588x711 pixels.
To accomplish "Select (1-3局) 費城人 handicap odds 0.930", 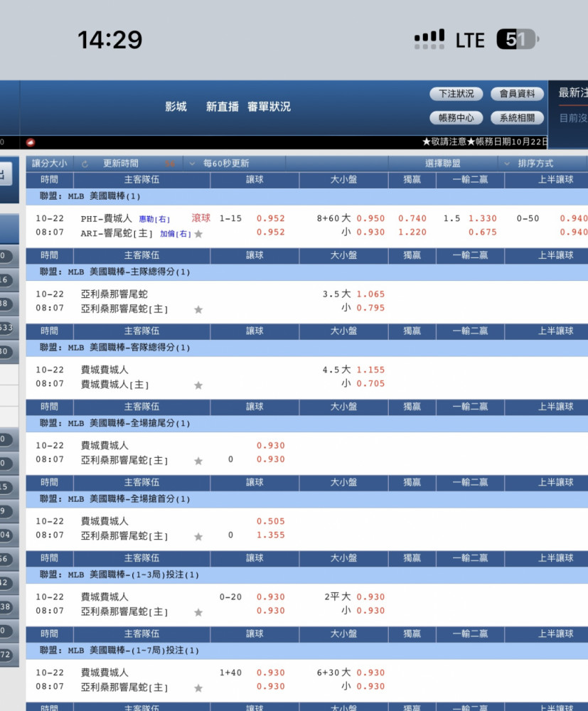I will coord(271,597).
